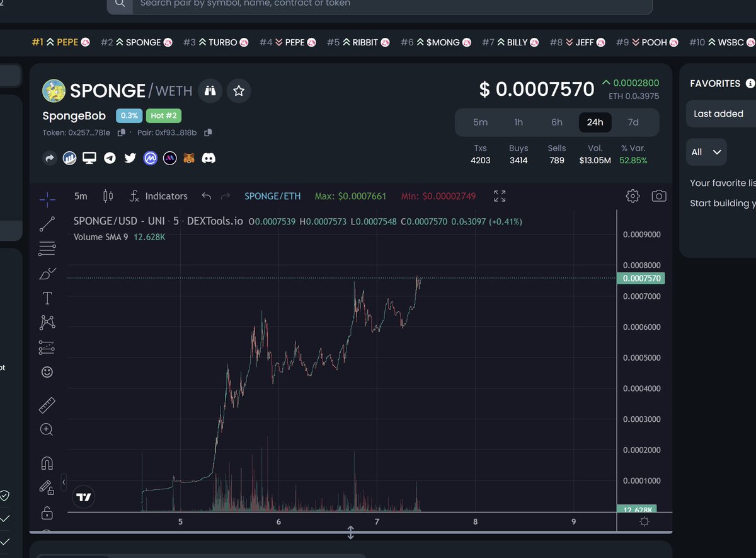Image resolution: width=756 pixels, height=558 pixels.
Task: Click the share arrow icon
Action: click(49, 158)
